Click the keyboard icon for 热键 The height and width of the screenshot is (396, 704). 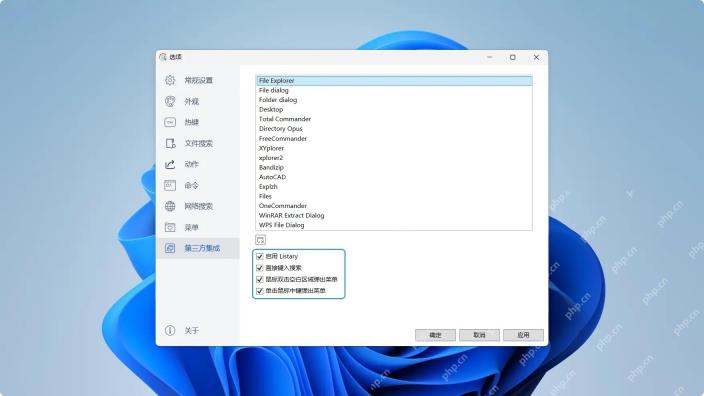pyautogui.click(x=170, y=122)
